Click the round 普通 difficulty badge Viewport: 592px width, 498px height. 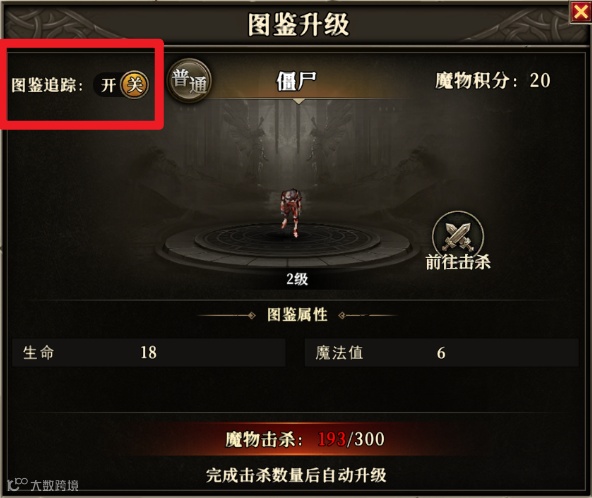(190, 80)
